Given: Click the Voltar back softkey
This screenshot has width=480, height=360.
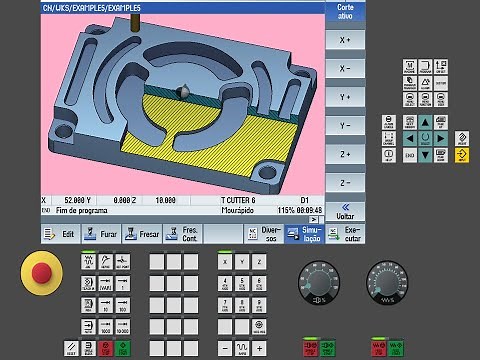Looking at the screenshot, I should click(345, 212).
